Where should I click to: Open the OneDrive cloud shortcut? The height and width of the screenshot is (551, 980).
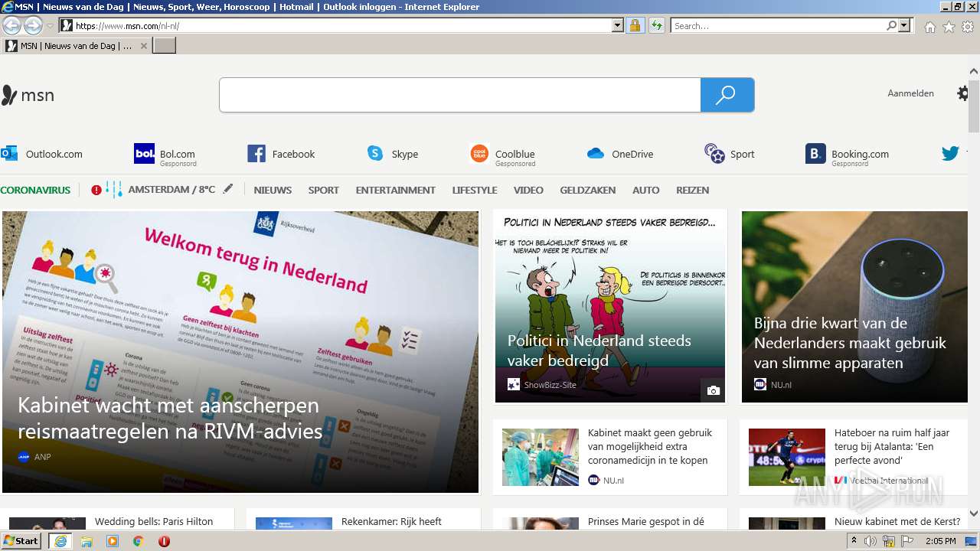596,154
